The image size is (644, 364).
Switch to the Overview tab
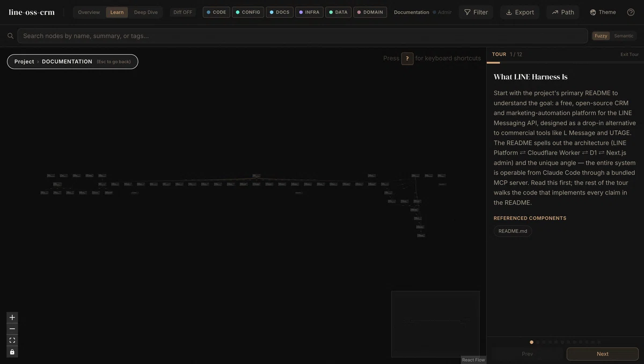pyautogui.click(x=89, y=12)
